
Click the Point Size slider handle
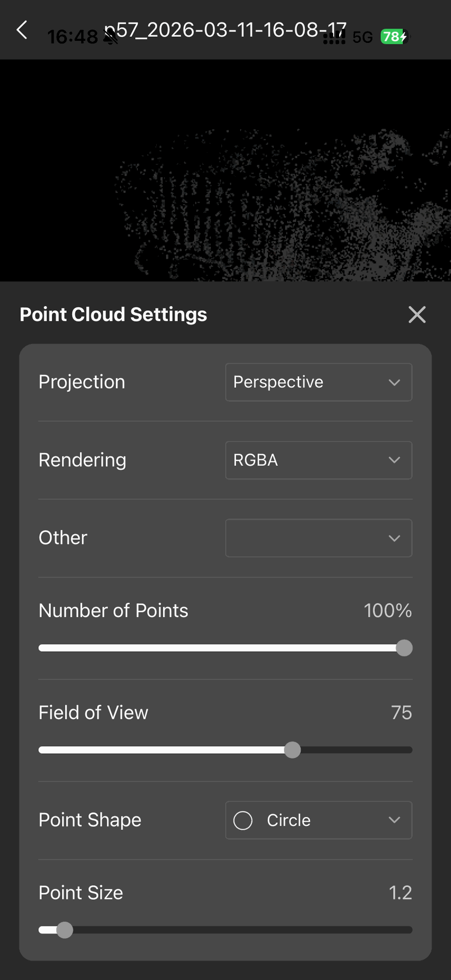coord(65,930)
